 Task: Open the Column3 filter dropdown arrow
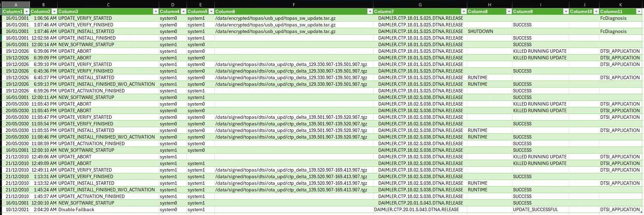tap(156, 11)
